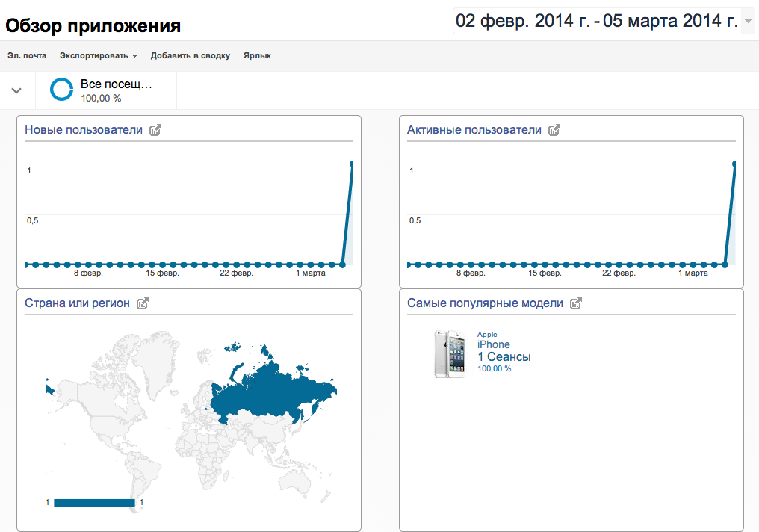Click 1 марта label on Активные пользователи chart
The width and height of the screenshot is (759, 532).
click(693, 273)
